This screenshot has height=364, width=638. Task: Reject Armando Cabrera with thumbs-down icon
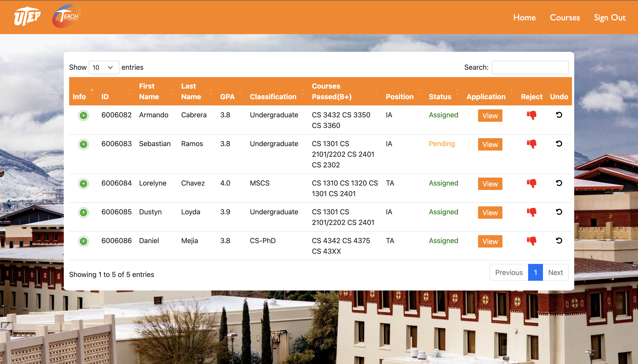[x=531, y=115]
